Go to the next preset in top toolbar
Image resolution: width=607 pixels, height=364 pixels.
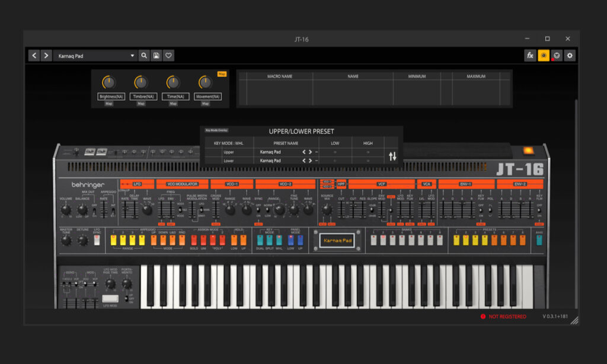46,55
